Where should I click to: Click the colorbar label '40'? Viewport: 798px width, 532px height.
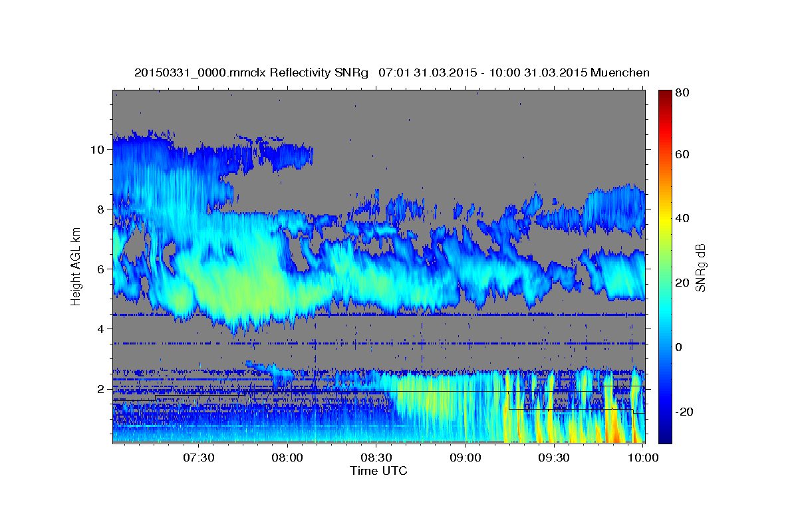(682, 218)
